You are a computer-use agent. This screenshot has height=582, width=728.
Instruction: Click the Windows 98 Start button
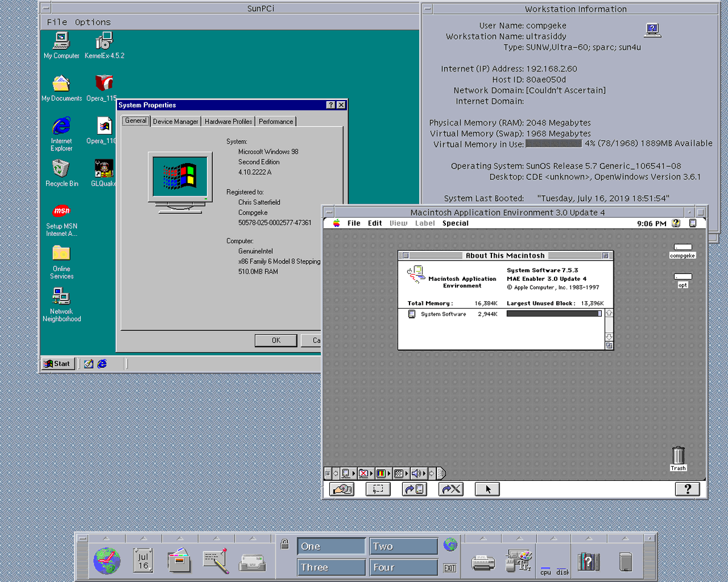point(57,364)
